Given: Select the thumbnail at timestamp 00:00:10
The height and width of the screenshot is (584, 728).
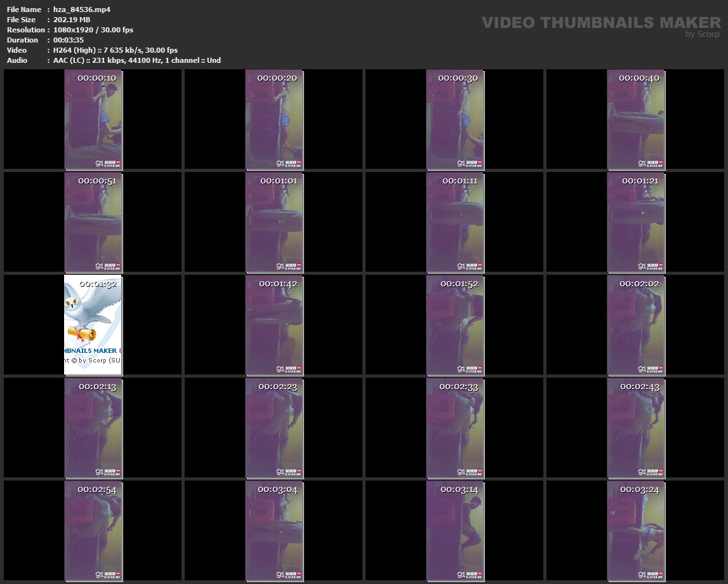Looking at the screenshot, I should coord(93,119).
